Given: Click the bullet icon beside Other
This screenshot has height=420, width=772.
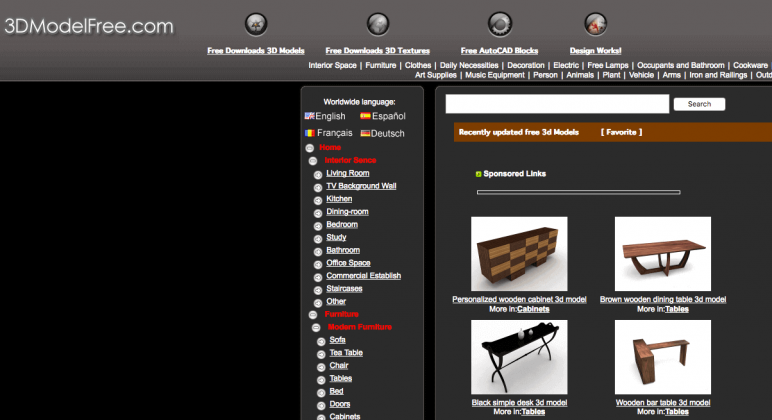Looking at the screenshot, I should click(x=318, y=303).
